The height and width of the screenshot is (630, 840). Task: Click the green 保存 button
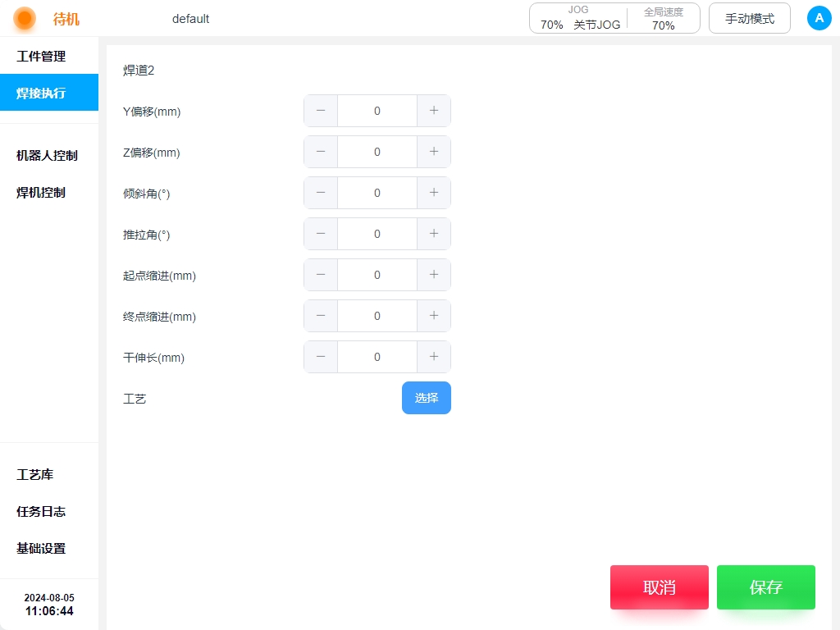pyautogui.click(x=765, y=587)
